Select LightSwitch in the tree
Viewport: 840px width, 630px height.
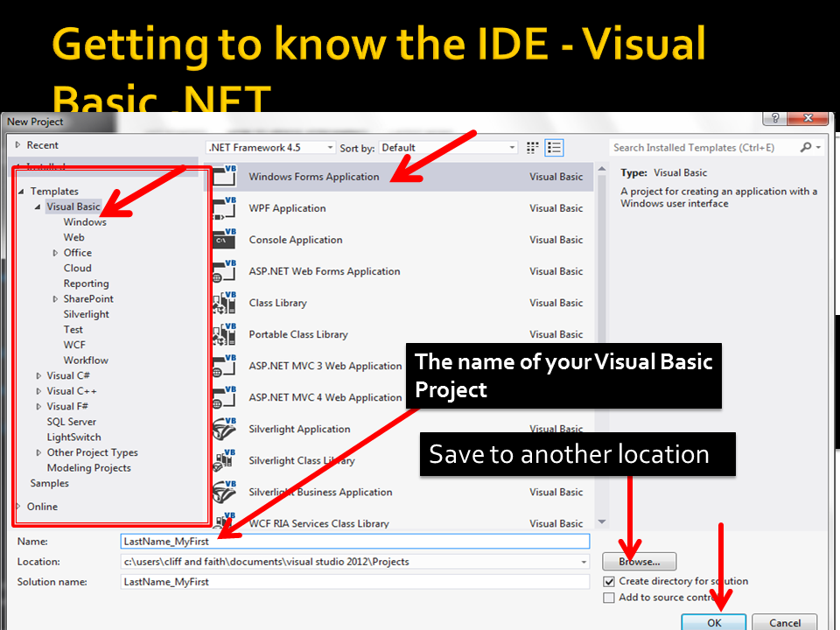click(x=73, y=437)
